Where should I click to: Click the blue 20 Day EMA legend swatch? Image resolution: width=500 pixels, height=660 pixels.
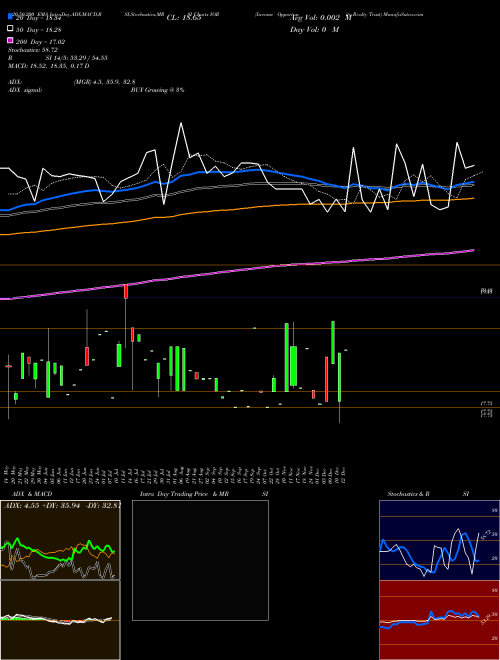tap(10, 17)
